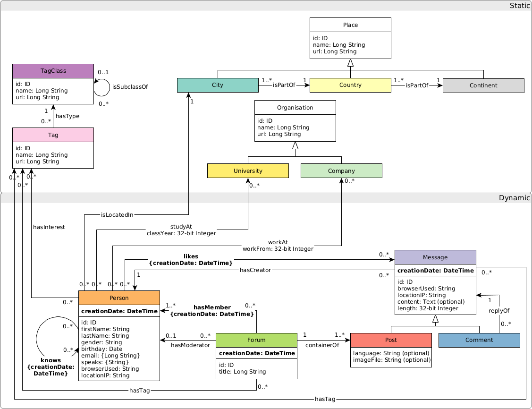
Task: Click the yellow Country header color
Action: [x=350, y=85]
